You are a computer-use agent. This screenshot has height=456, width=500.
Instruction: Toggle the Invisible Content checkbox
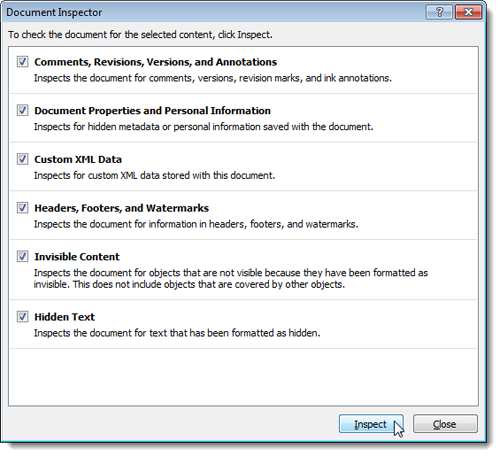tap(22, 256)
